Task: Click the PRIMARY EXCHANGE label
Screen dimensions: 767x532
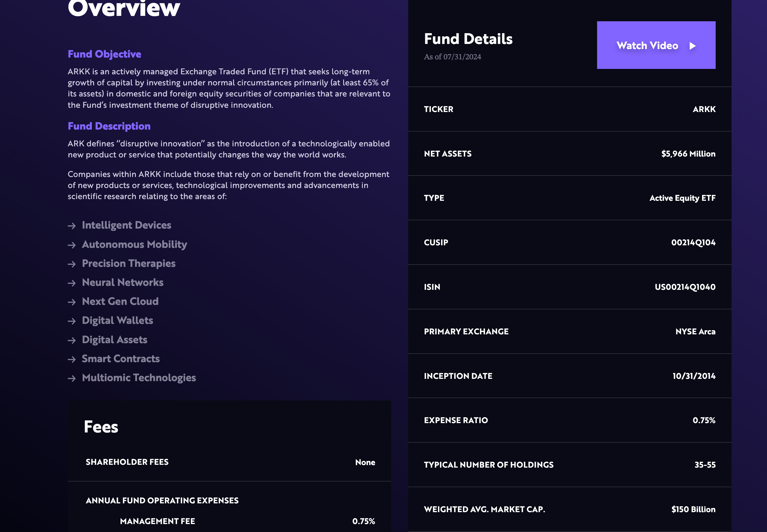Action: coord(466,332)
